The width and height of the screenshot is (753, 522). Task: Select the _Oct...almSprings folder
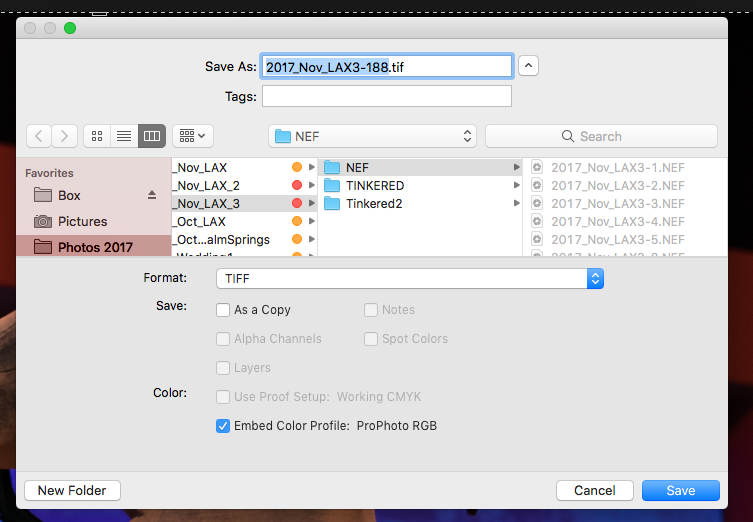pyautogui.click(x=244, y=239)
